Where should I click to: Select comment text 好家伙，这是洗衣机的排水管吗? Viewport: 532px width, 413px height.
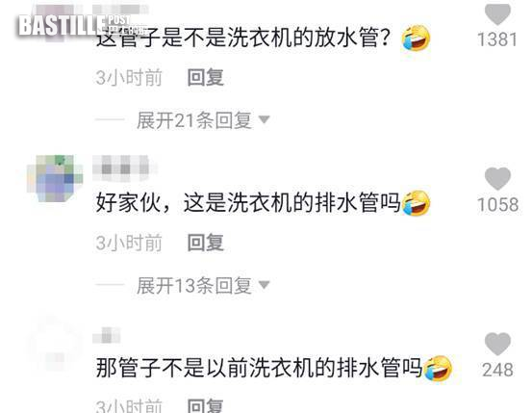[x=248, y=203]
